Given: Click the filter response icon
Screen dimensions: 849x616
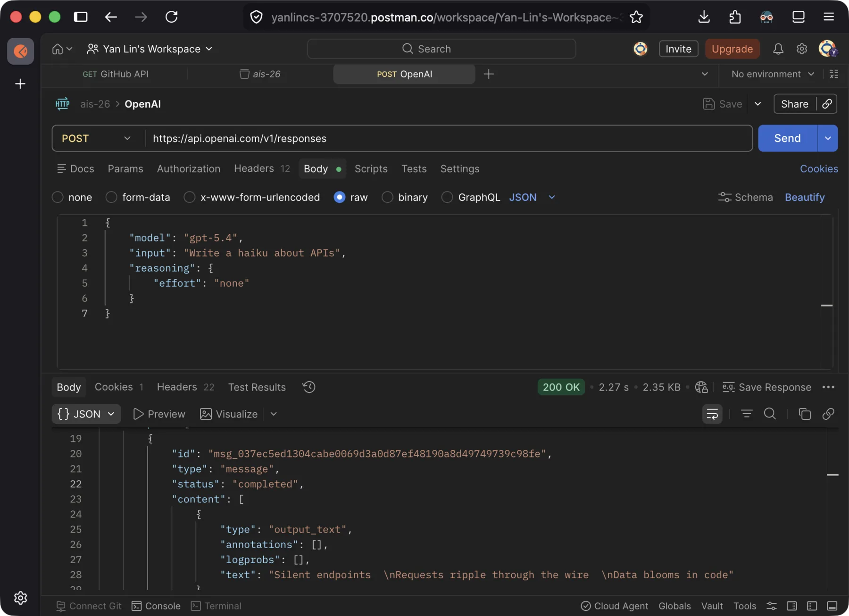Looking at the screenshot, I should tap(747, 414).
